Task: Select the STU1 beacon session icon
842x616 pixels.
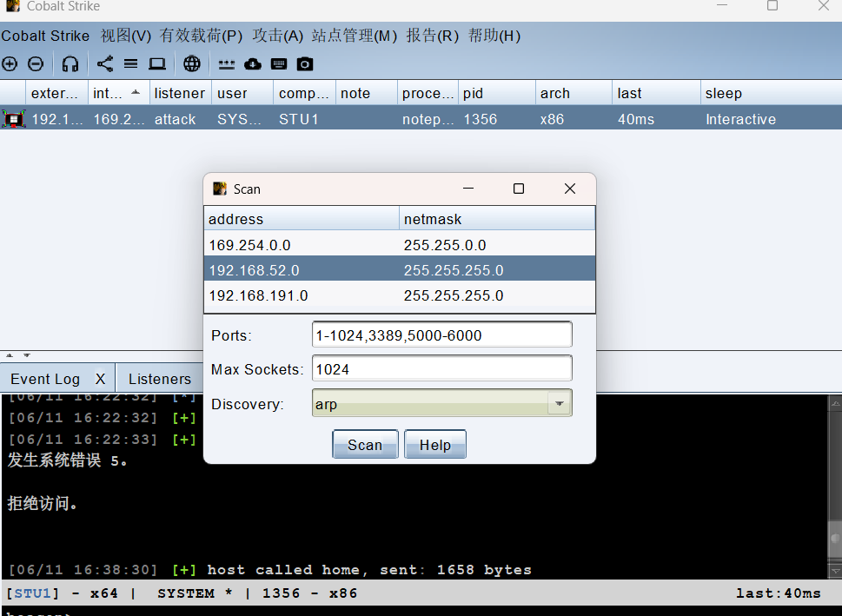Action: point(13,118)
